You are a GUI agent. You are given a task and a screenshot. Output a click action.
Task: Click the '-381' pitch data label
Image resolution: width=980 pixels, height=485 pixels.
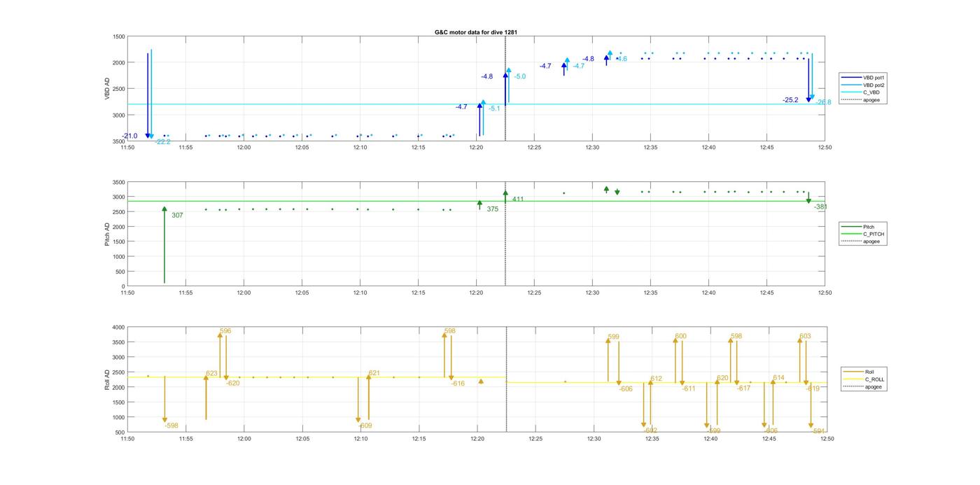point(820,206)
